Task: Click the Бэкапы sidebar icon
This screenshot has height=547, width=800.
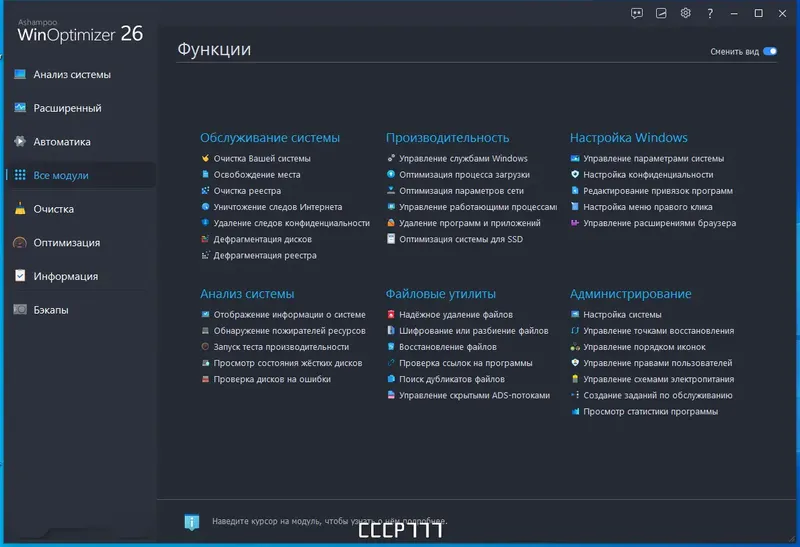Action: 20,310
